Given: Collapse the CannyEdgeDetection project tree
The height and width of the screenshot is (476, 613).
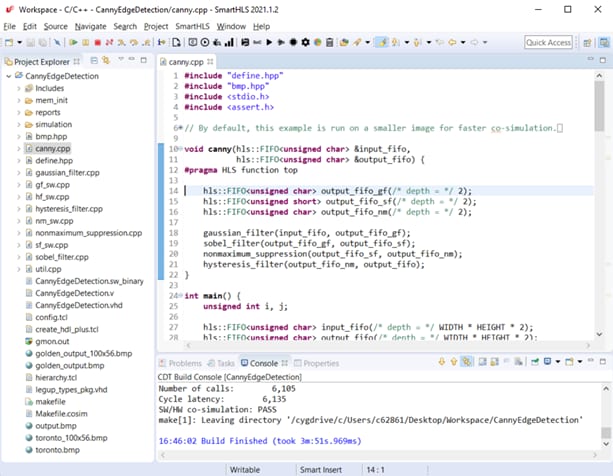Looking at the screenshot, I should [9, 75].
